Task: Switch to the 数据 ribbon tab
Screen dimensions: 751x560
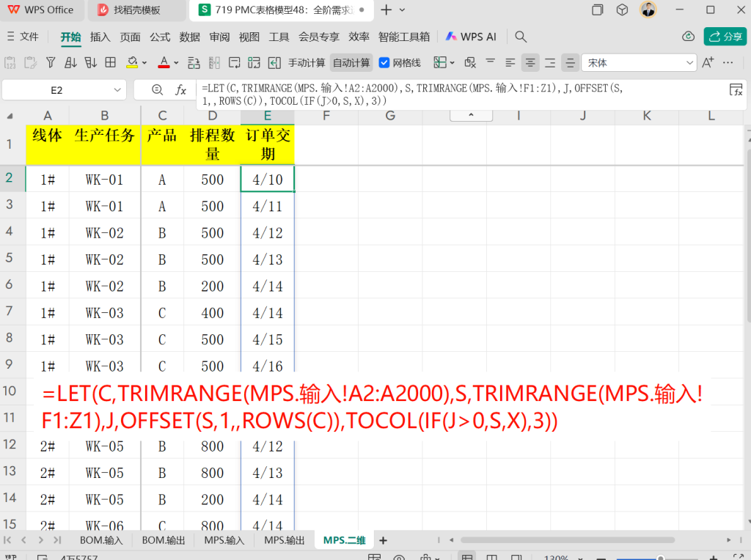Action: click(x=190, y=37)
